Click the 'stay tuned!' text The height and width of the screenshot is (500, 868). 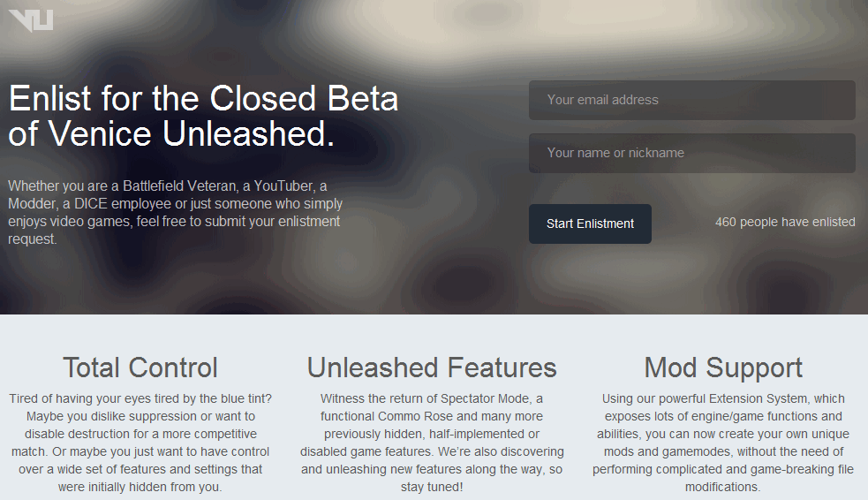tap(432, 488)
